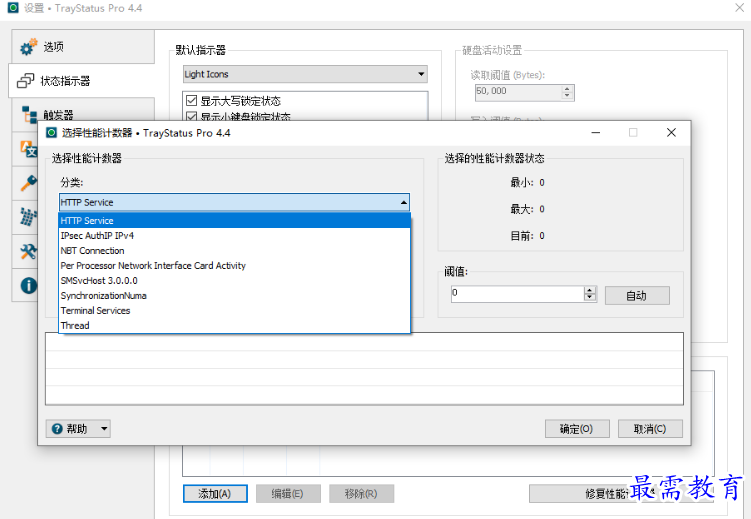The width and height of the screenshot is (751, 519).
Task: Choose SynchronizationNuma from the list
Action: point(235,295)
